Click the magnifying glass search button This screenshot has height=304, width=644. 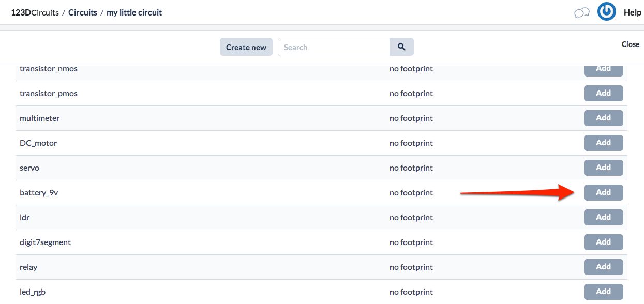coord(401,47)
